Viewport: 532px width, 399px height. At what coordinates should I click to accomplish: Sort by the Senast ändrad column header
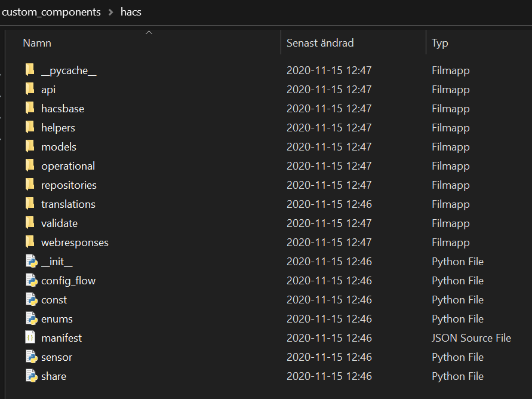click(320, 43)
